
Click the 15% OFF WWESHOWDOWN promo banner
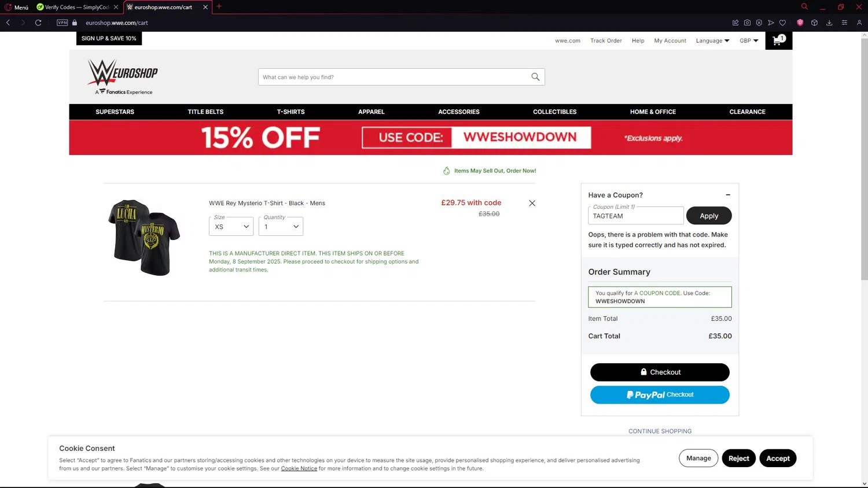(x=431, y=138)
